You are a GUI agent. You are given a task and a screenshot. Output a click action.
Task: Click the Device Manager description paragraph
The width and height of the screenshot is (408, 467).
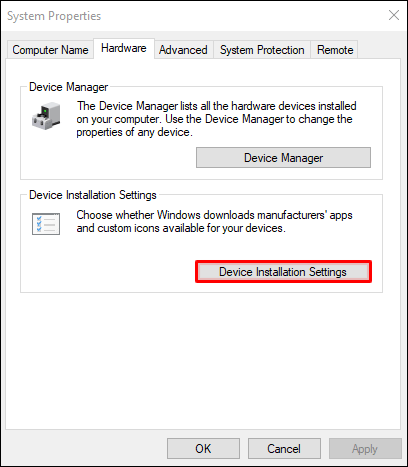[x=216, y=119]
